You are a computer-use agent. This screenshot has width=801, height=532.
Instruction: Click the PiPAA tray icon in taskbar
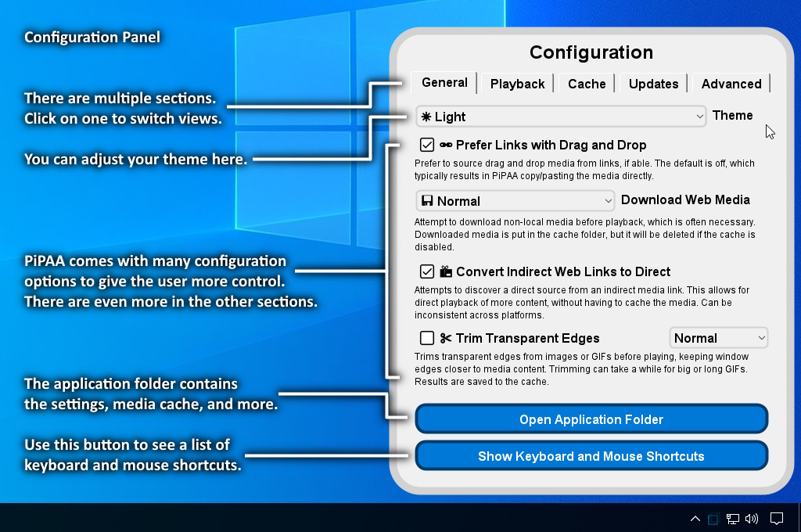coord(713,519)
